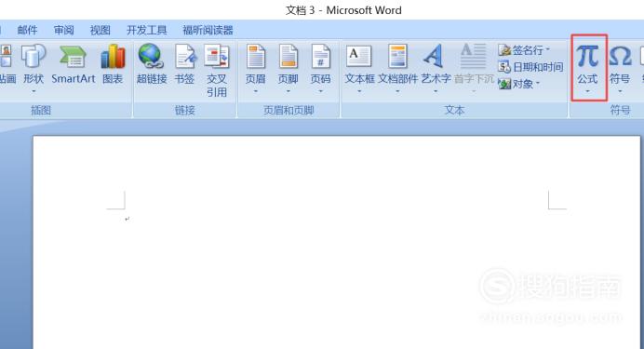Click the Drop Cap (首字下沉) icon
The height and width of the screenshot is (349, 644).
[x=473, y=56]
